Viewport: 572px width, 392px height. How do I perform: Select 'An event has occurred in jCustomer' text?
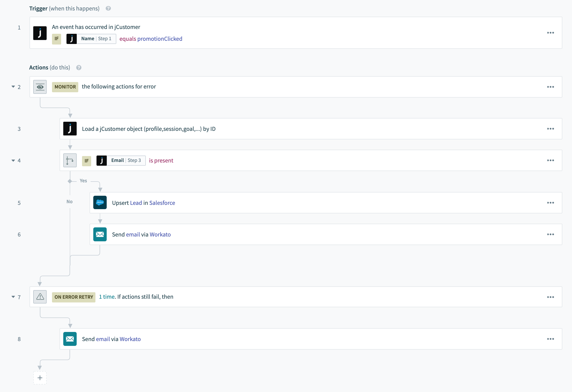[x=96, y=27]
